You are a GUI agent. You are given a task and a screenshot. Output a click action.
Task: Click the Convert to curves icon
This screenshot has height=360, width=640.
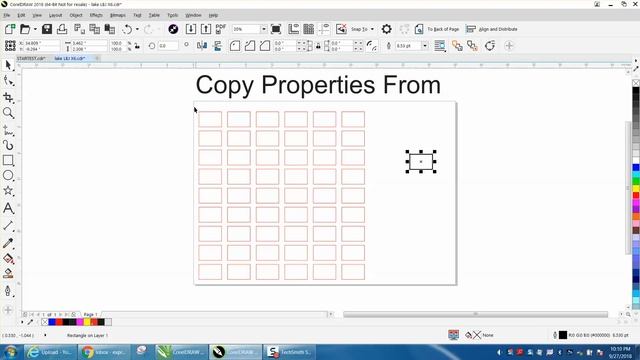[490, 46]
